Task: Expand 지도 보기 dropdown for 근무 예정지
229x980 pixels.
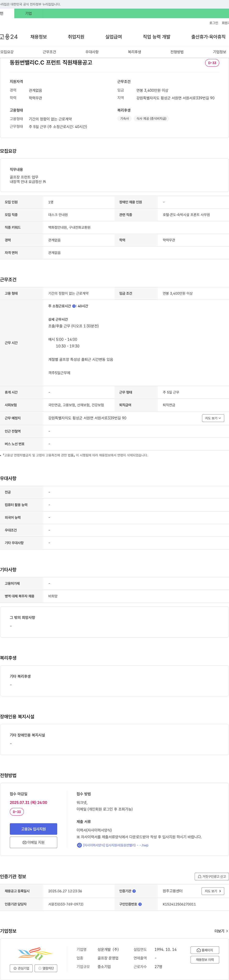Action: 213,418
